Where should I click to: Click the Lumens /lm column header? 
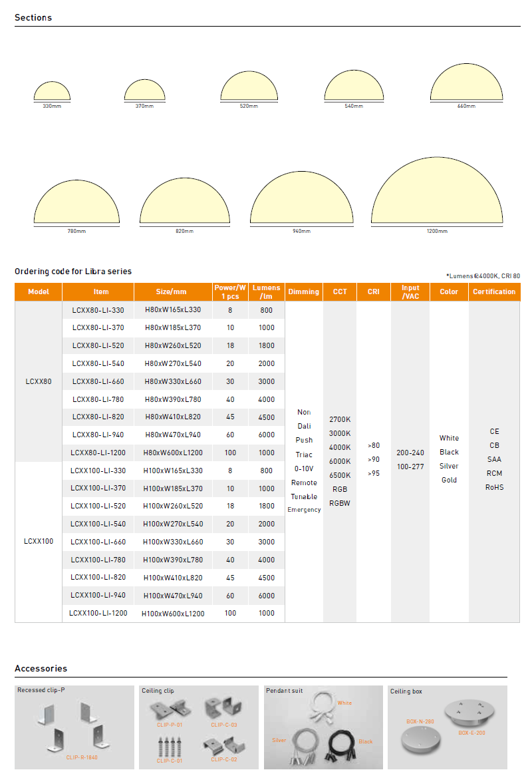266,291
